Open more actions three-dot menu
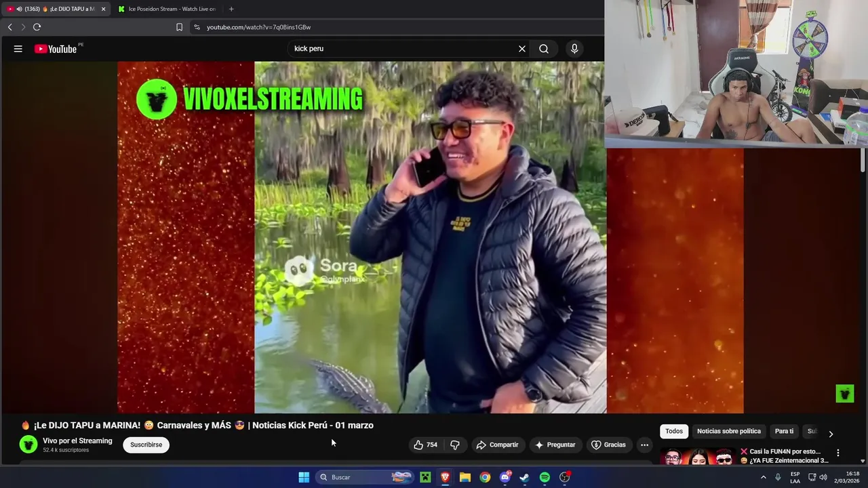 click(x=644, y=445)
